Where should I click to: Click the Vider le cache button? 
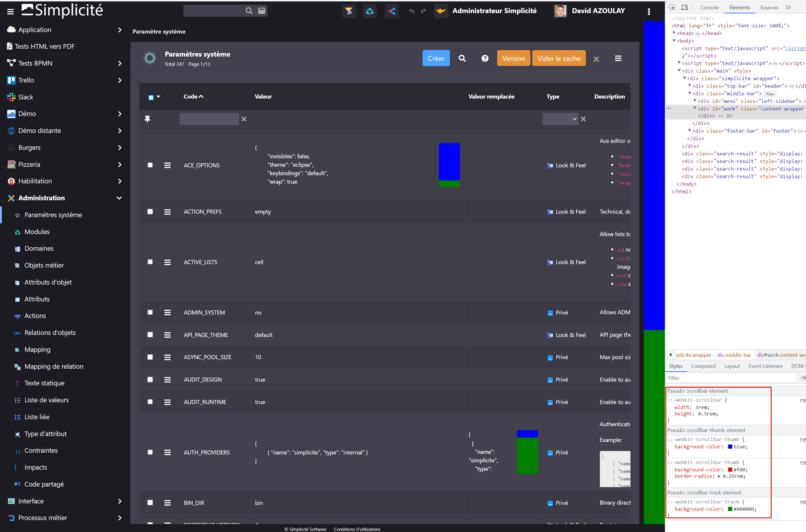(x=559, y=58)
